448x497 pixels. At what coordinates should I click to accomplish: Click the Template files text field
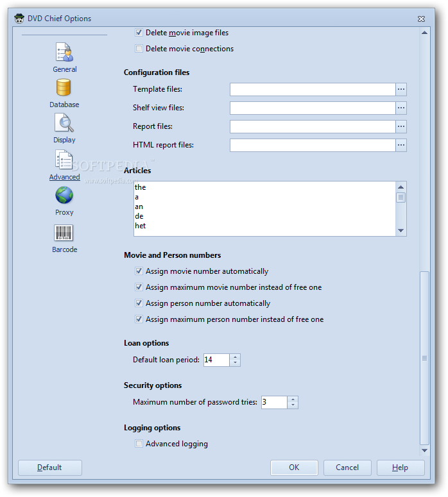(x=313, y=89)
